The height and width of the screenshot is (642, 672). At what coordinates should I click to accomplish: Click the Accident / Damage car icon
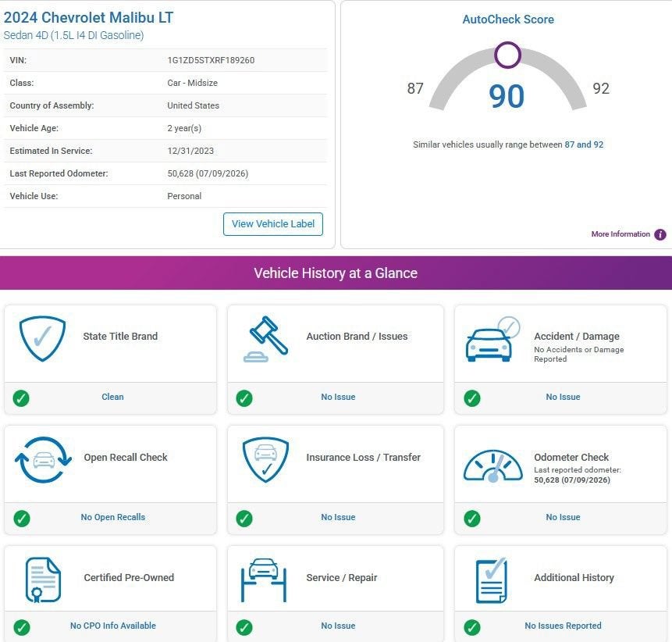click(x=492, y=340)
